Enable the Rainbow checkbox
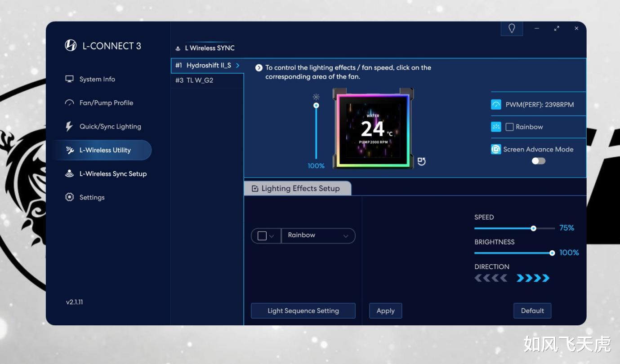This screenshot has height=364, width=620. coord(509,127)
